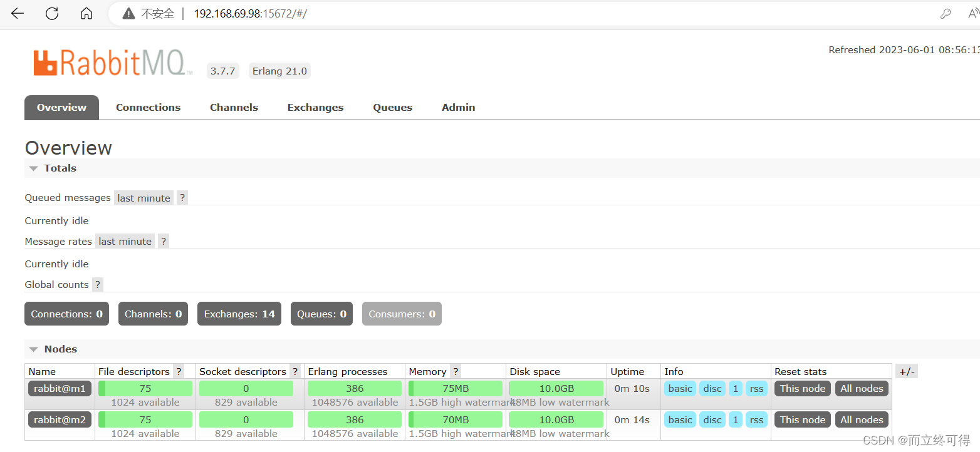
Task: Click the disc tag on rabbit@m2 row
Action: [712, 419]
